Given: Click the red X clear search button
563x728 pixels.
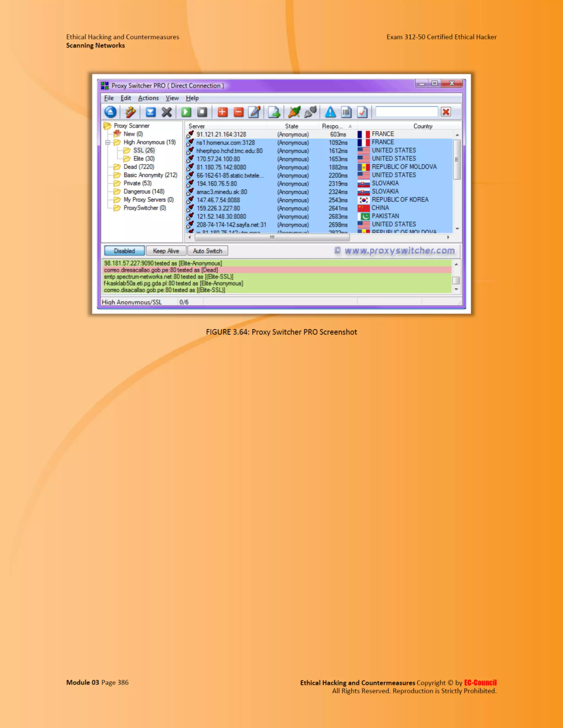Looking at the screenshot, I should [446, 112].
